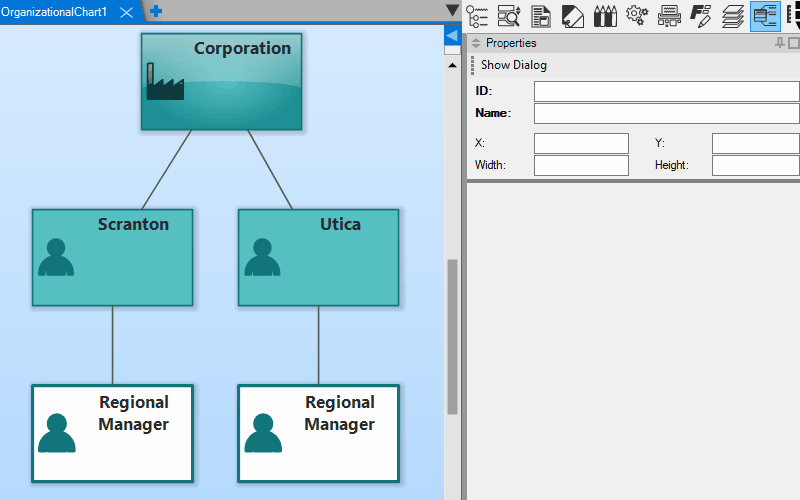The image size is (800, 500).
Task: Open the model tree outline icon
Action: tap(478, 15)
